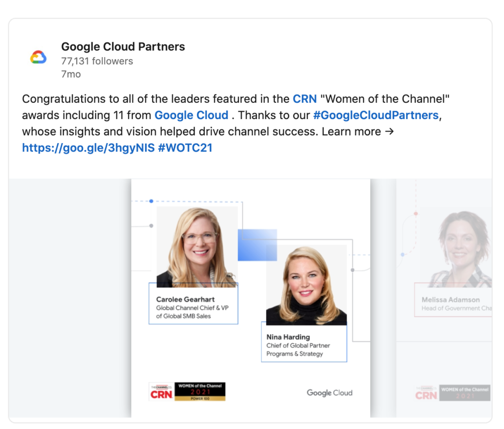The image size is (504, 429).
Task: Click the faded CRN badge on next slide
Action: coord(453,393)
